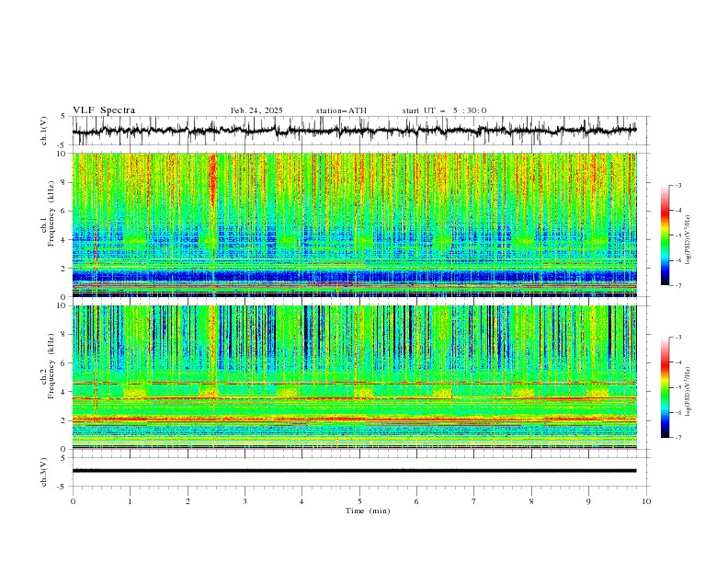Click the log(PSD) label beside ch.1 color bar
Viewport: 728px width, 563px height.
688,240
